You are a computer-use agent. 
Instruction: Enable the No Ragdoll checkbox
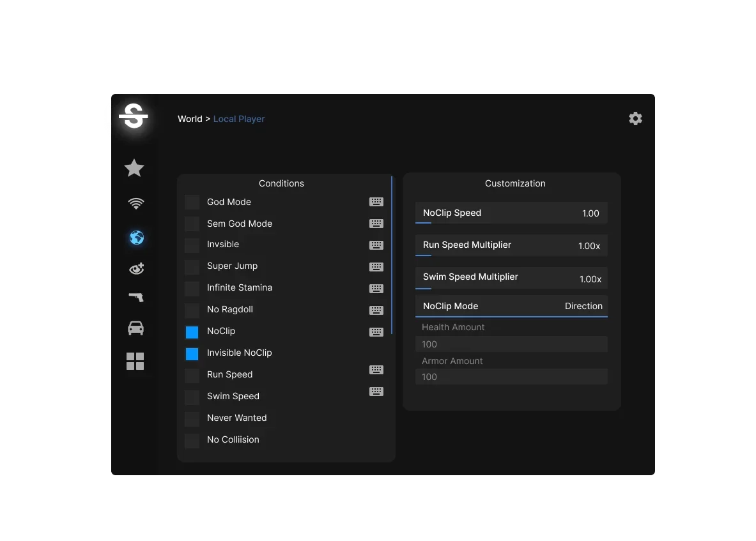click(192, 310)
